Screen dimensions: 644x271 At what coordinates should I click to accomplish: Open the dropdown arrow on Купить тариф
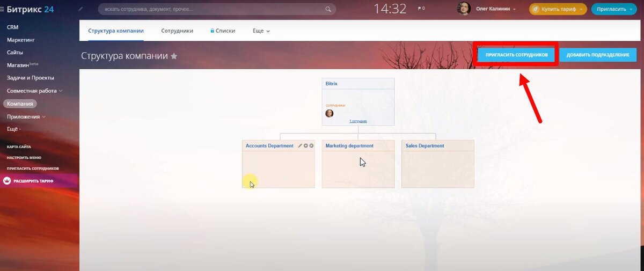(581, 10)
